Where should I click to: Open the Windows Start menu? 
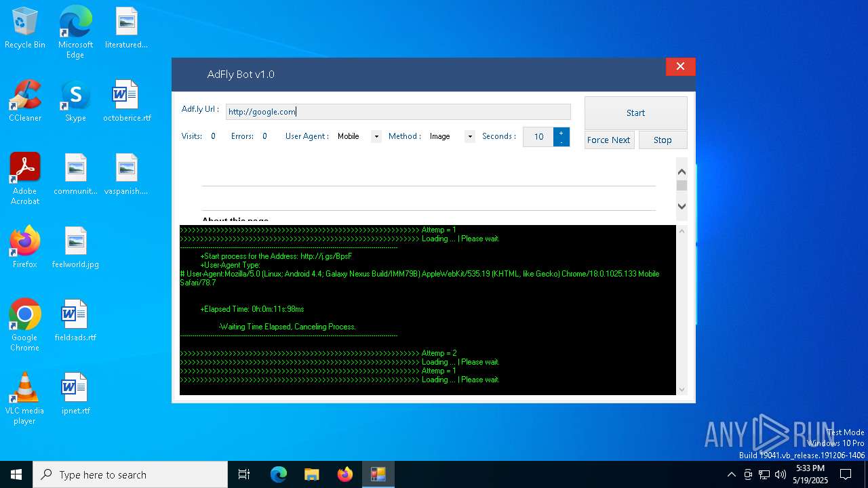(x=16, y=474)
